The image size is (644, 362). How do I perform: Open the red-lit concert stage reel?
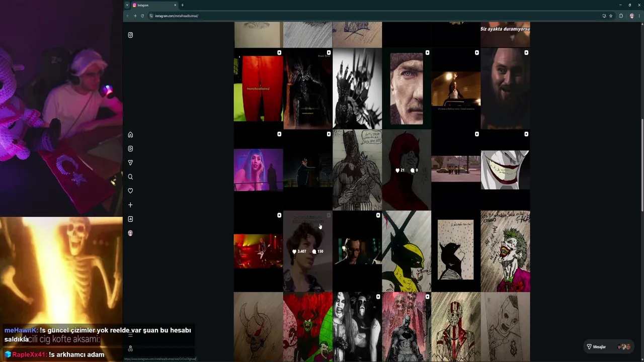click(258, 251)
